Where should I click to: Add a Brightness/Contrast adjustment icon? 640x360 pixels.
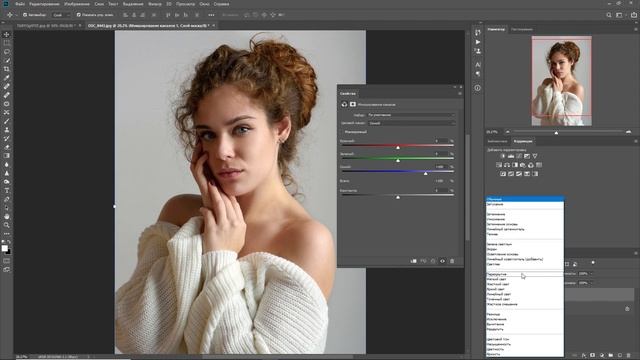pyautogui.click(x=503, y=156)
